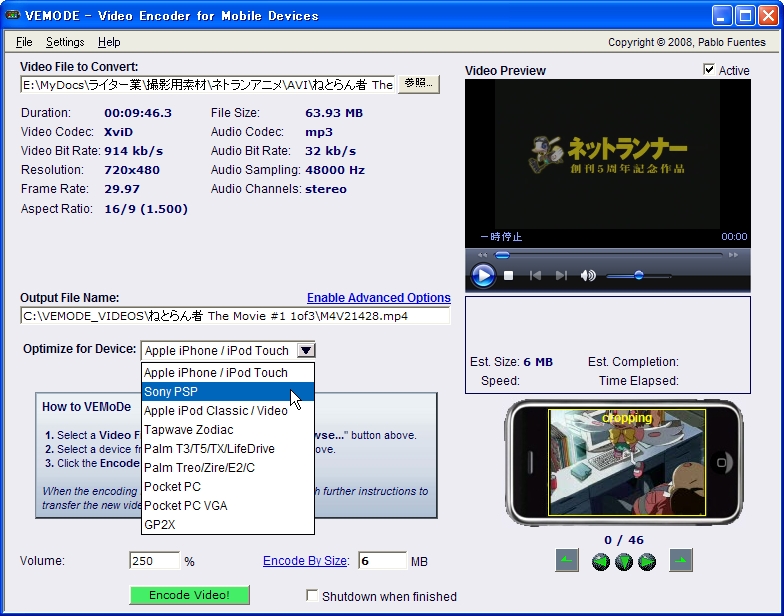The image size is (784, 616).
Task: Select Sony PSP in device list
Action: (x=228, y=392)
